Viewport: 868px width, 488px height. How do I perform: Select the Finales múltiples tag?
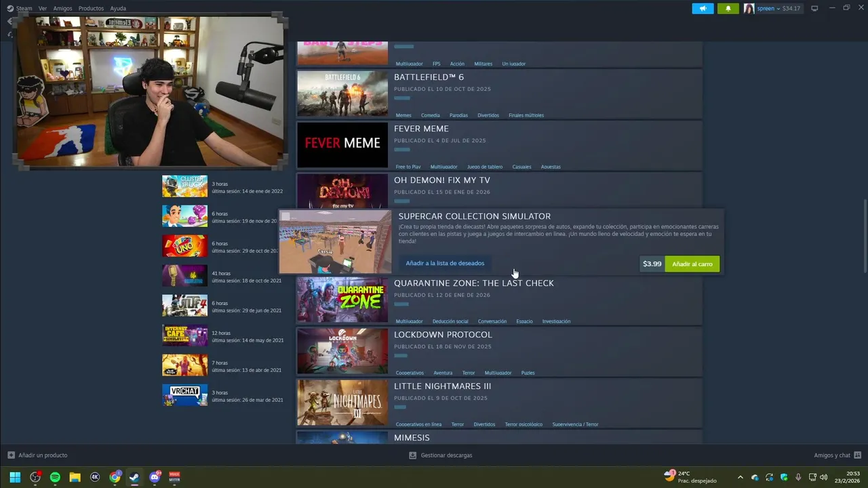pos(526,115)
